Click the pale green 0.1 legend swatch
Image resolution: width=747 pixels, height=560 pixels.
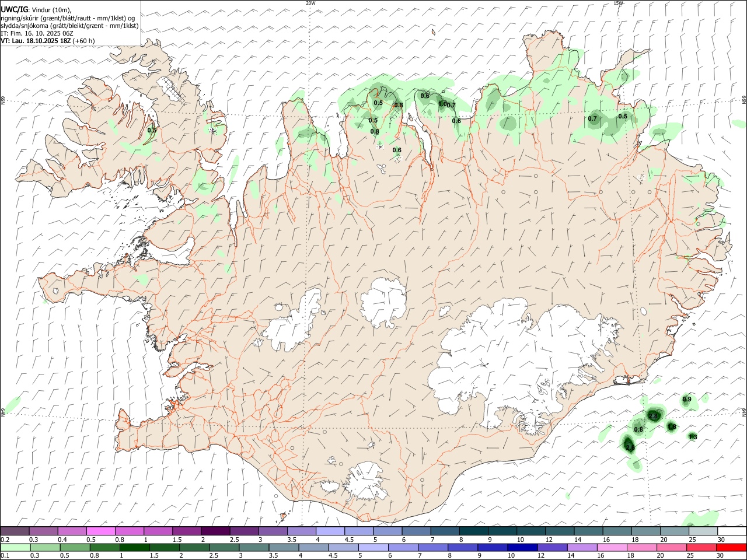point(15,547)
